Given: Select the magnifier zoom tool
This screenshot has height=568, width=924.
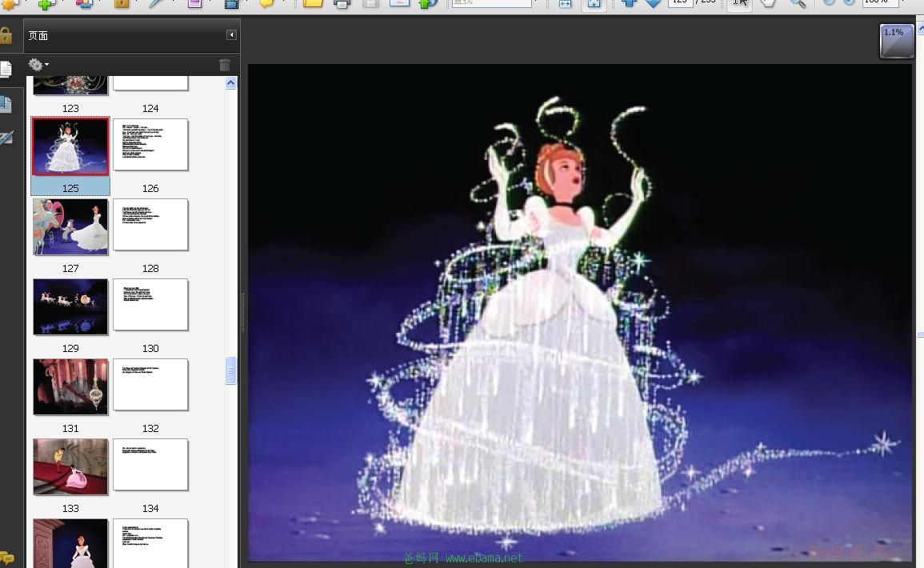Looking at the screenshot, I should click(798, 3).
